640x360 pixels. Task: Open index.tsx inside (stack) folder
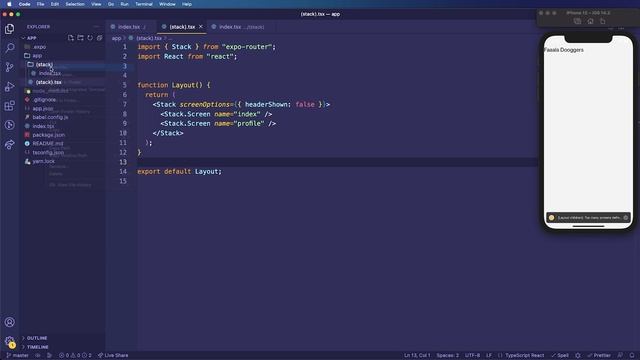(x=50, y=73)
